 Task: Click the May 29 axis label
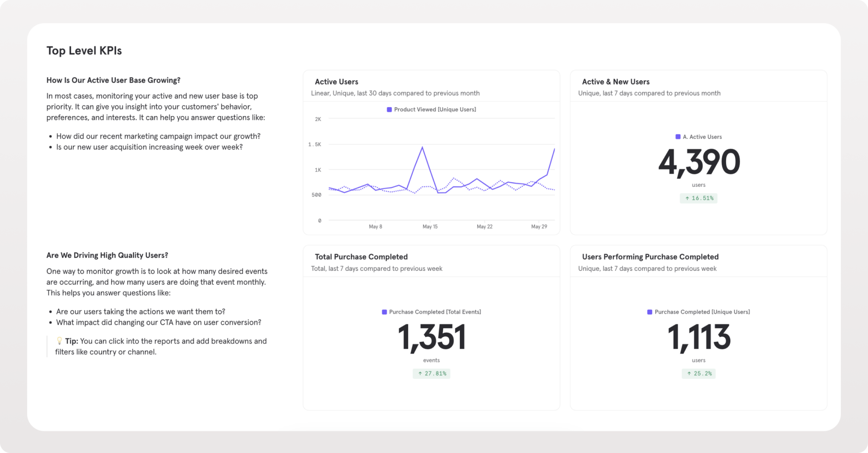click(539, 227)
